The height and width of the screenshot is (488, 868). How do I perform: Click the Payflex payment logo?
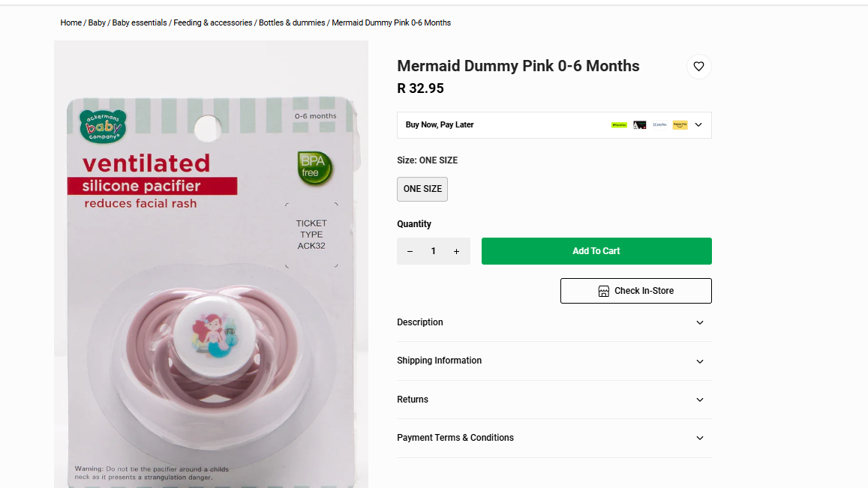click(x=659, y=125)
